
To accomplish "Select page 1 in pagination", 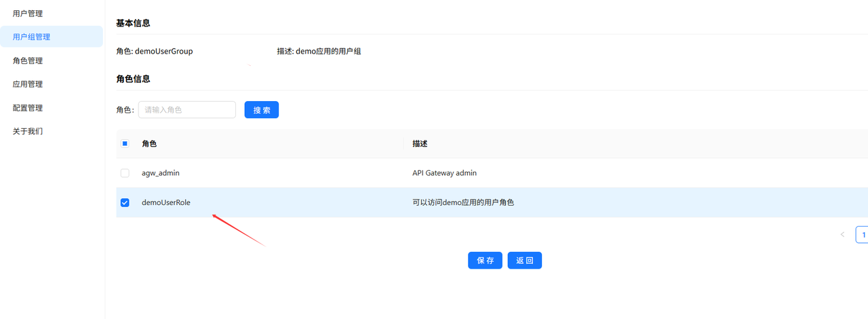I will (863, 235).
